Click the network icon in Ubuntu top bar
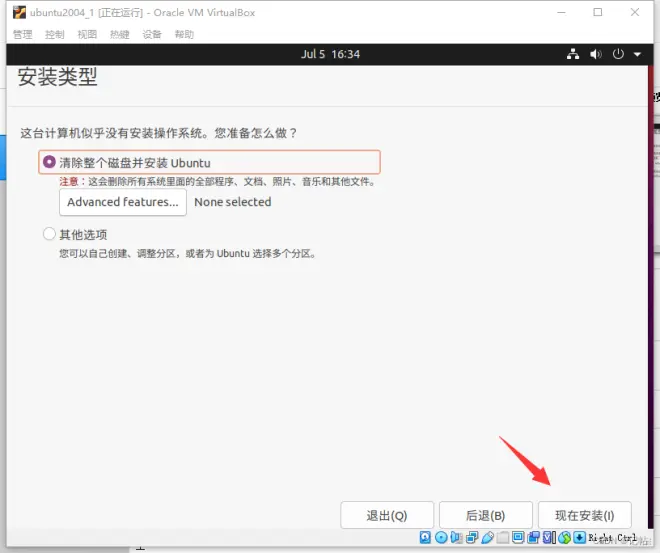660x553 pixels. coord(572,54)
